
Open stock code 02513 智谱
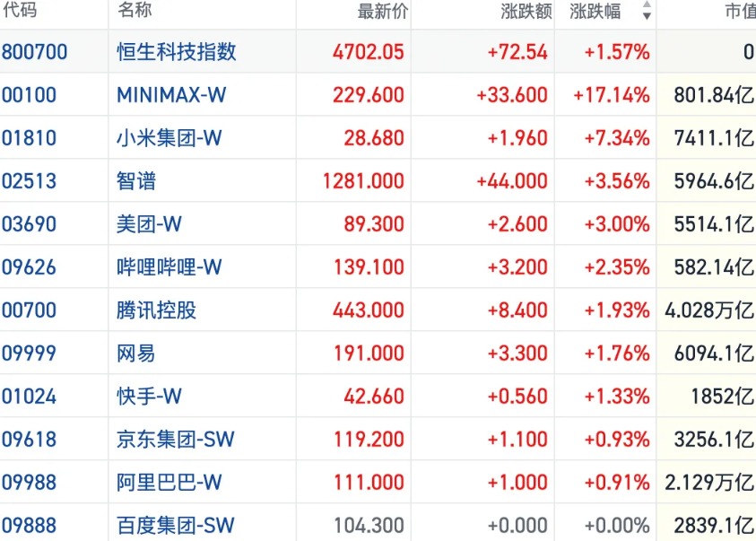click(29, 181)
